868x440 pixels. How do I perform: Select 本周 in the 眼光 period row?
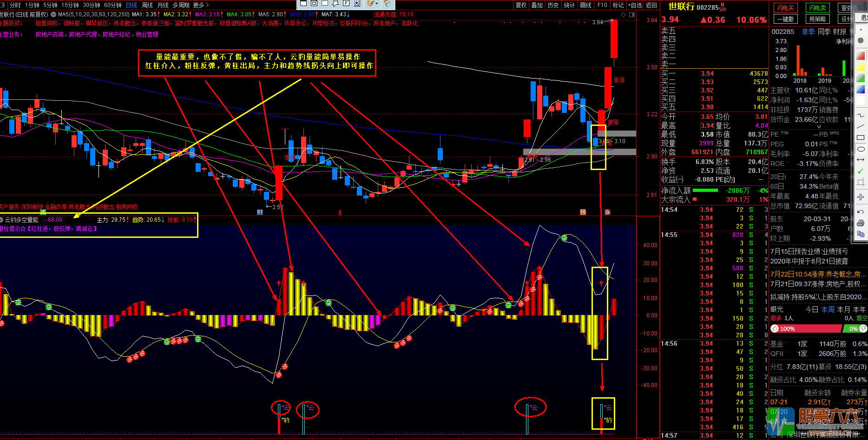point(828,309)
